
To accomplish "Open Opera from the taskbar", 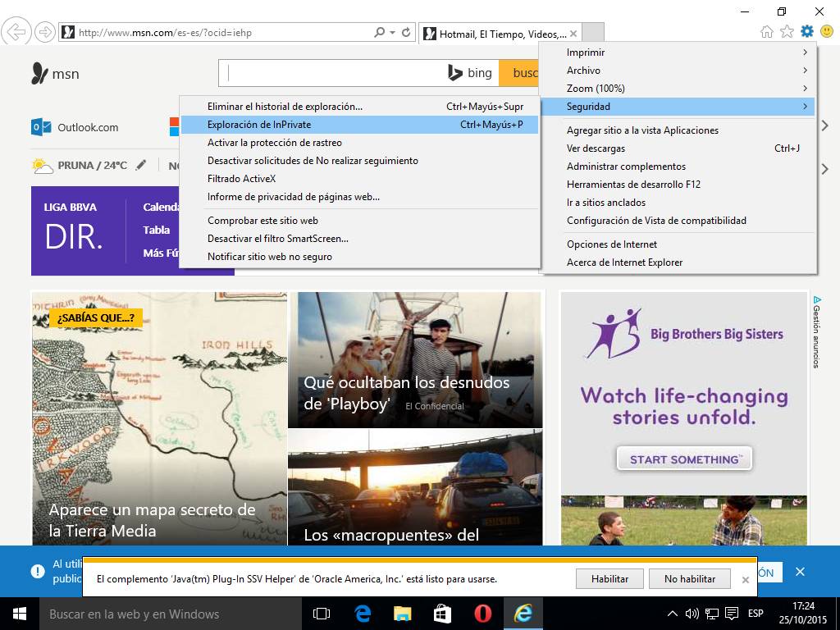I will point(482,614).
